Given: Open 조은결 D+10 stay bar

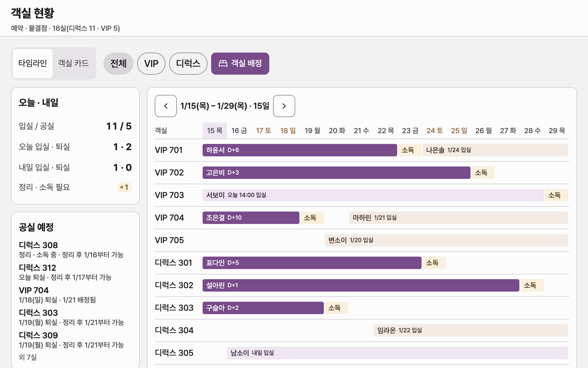Looking at the screenshot, I should [x=251, y=218].
